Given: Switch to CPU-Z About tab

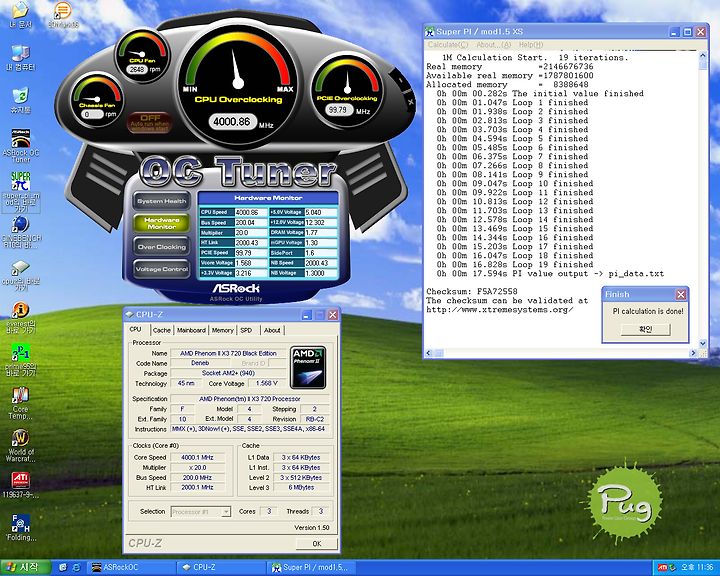Looking at the screenshot, I should tap(272, 330).
